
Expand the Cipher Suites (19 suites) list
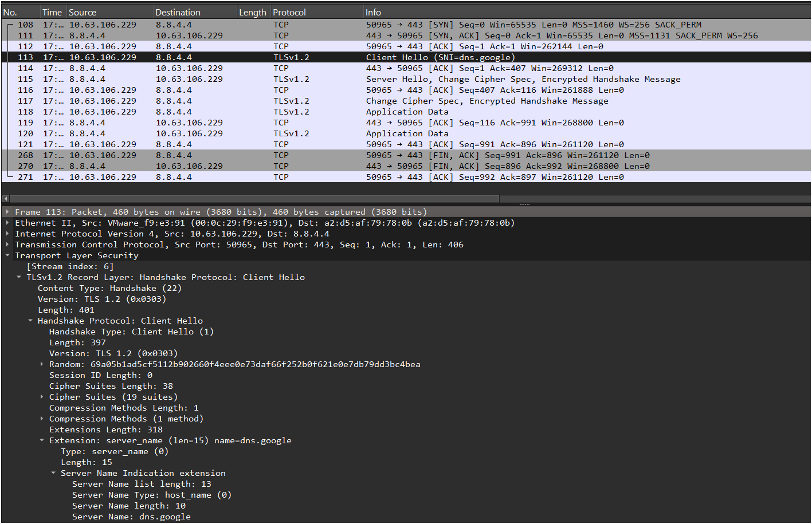(x=42, y=397)
